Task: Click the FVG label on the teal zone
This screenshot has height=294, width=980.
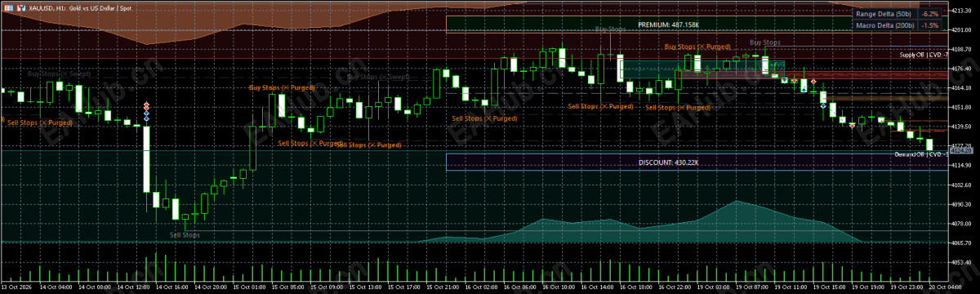Action: coord(778,64)
